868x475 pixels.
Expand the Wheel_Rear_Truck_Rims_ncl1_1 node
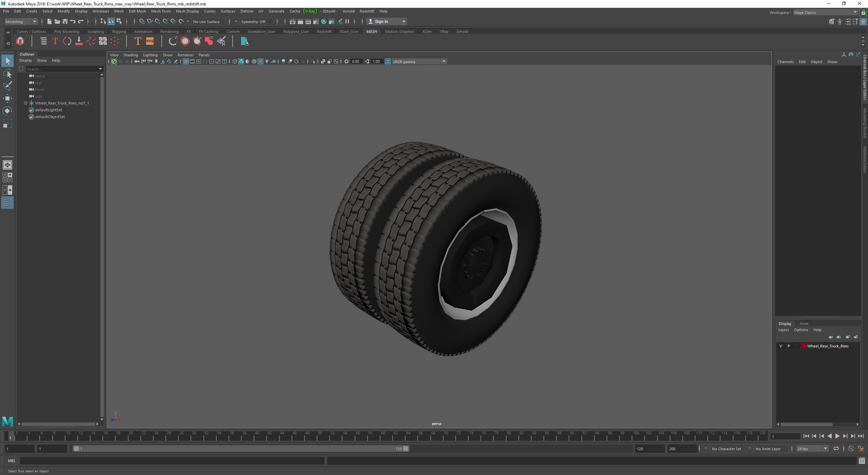pyautogui.click(x=25, y=103)
